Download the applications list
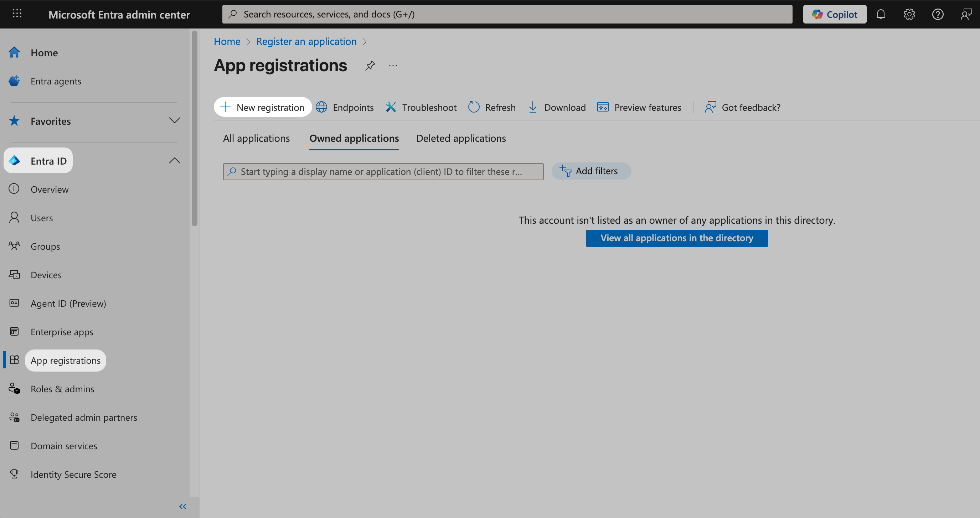This screenshot has width=980, height=518. click(x=557, y=107)
